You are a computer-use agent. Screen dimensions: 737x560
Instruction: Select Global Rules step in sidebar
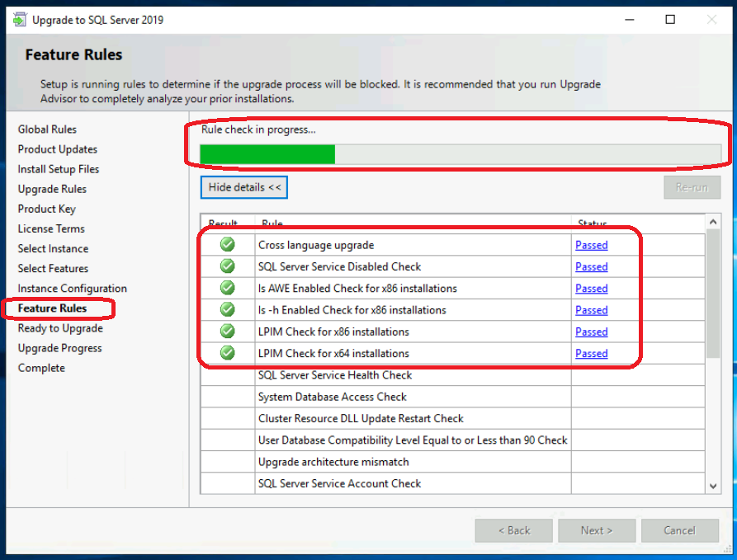tap(47, 129)
